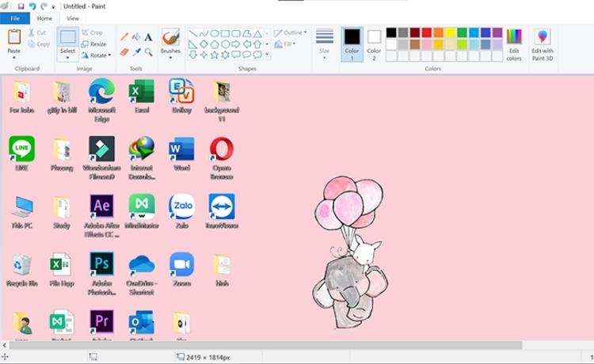Select the Brushes tool
The height and width of the screenshot is (364, 594).
pyautogui.click(x=170, y=36)
